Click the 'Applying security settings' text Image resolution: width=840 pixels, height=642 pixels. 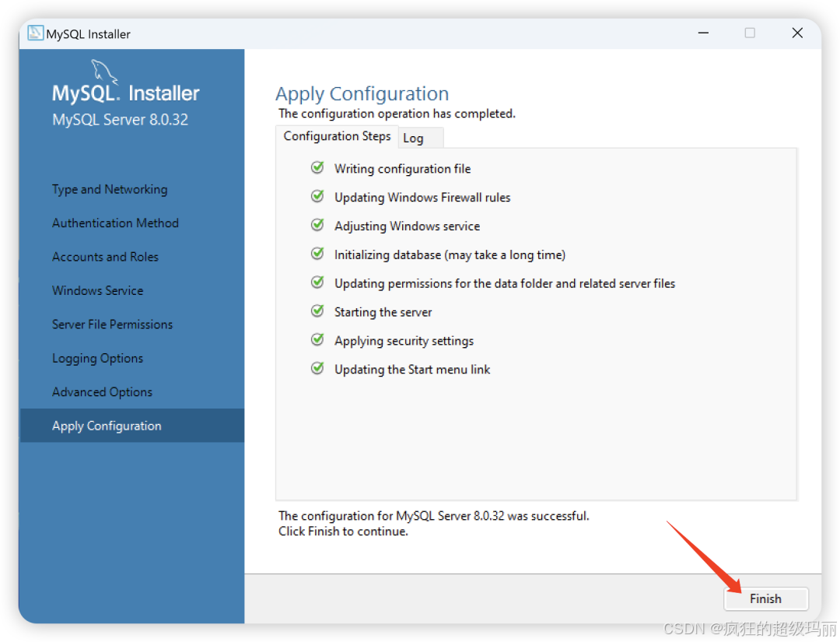[404, 341]
